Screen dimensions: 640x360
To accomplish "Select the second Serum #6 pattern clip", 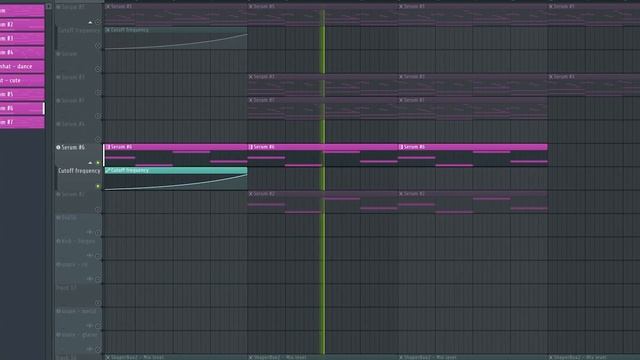I will point(322,155).
